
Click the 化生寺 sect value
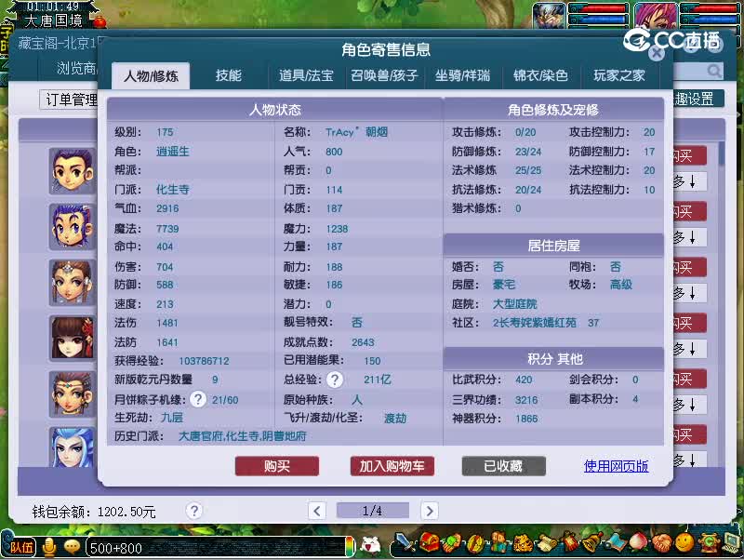coord(173,190)
